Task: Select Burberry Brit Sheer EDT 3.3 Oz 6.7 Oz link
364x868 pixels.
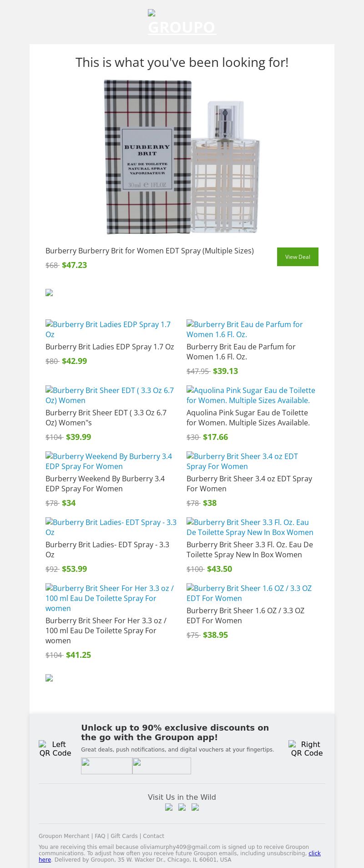Action: [110, 395]
